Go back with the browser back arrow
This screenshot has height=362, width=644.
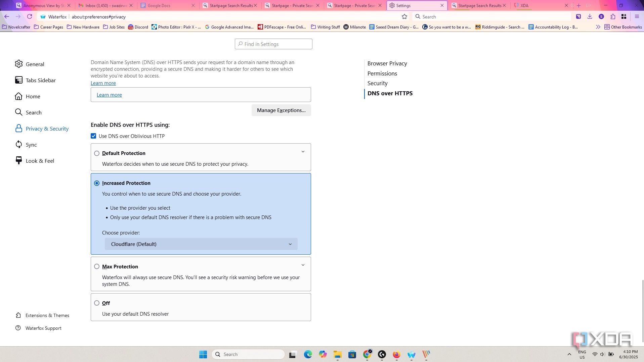click(x=7, y=16)
